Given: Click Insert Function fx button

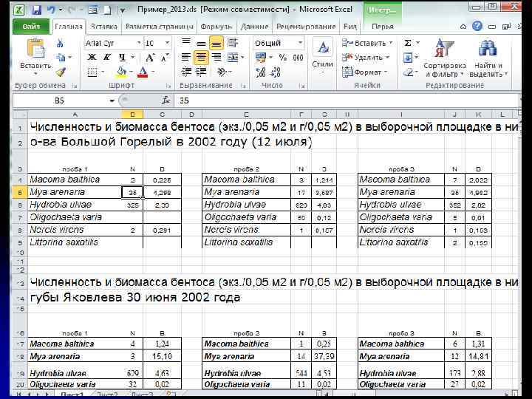Looking at the screenshot, I should (x=166, y=100).
